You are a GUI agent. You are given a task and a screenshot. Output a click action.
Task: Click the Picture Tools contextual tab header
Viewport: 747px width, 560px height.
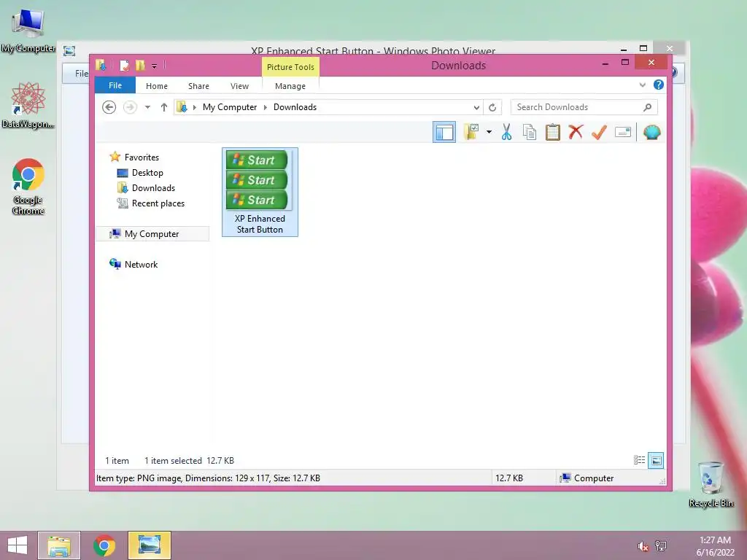[x=290, y=66]
